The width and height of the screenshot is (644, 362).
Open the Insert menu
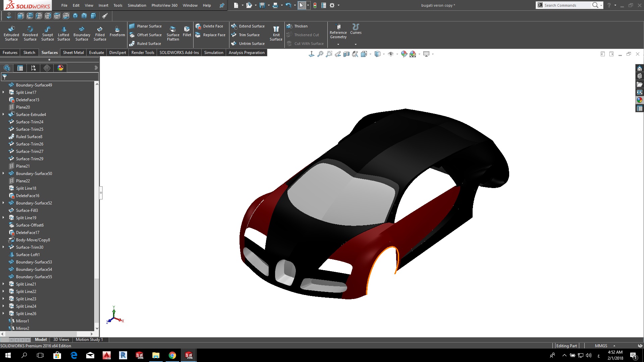point(103,5)
